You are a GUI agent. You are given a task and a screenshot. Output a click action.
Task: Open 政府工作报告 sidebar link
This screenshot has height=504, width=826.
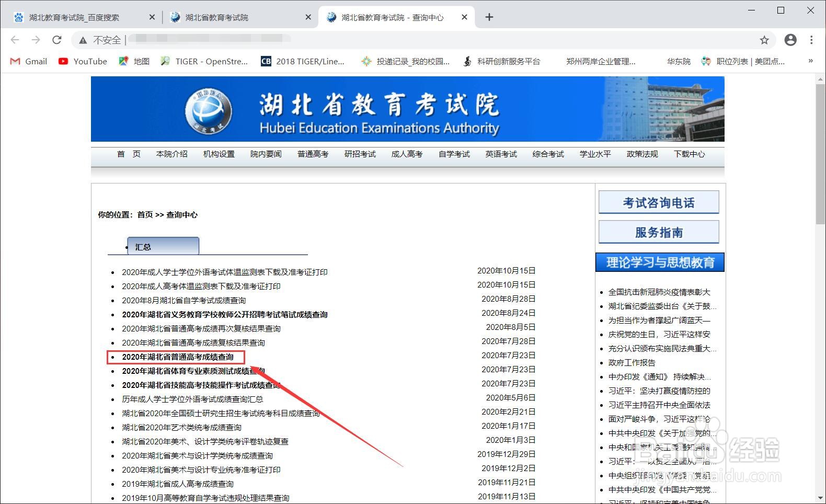(632, 363)
